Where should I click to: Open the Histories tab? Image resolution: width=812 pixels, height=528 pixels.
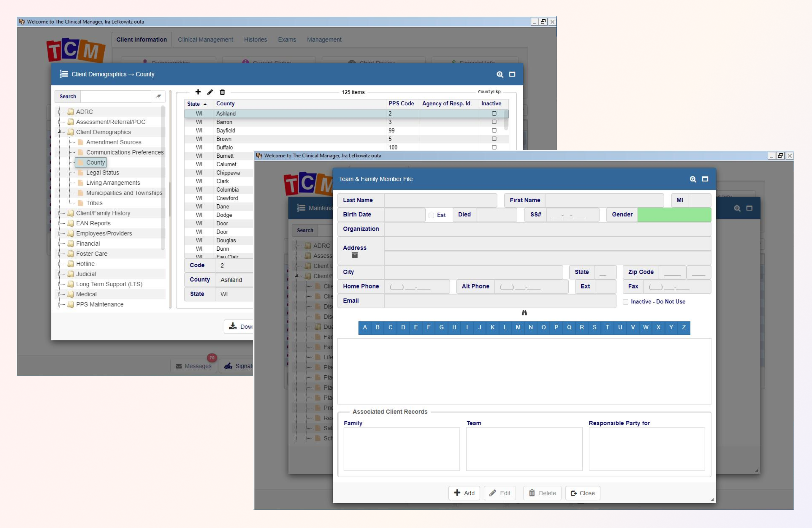pyautogui.click(x=256, y=40)
